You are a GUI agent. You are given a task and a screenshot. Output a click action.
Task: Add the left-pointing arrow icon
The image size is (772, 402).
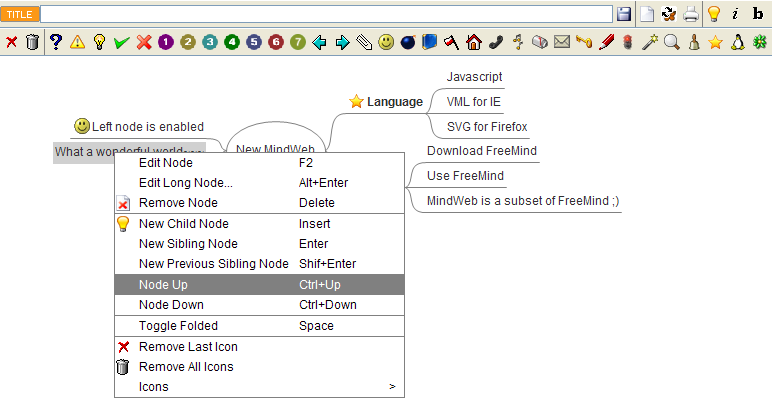point(320,43)
